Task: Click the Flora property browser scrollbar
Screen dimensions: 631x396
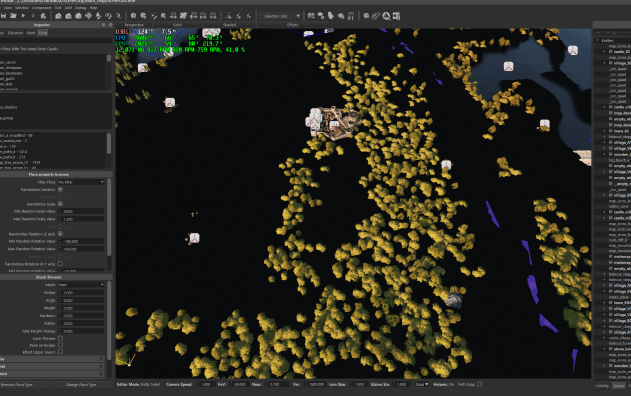Action: coord(109,217)
